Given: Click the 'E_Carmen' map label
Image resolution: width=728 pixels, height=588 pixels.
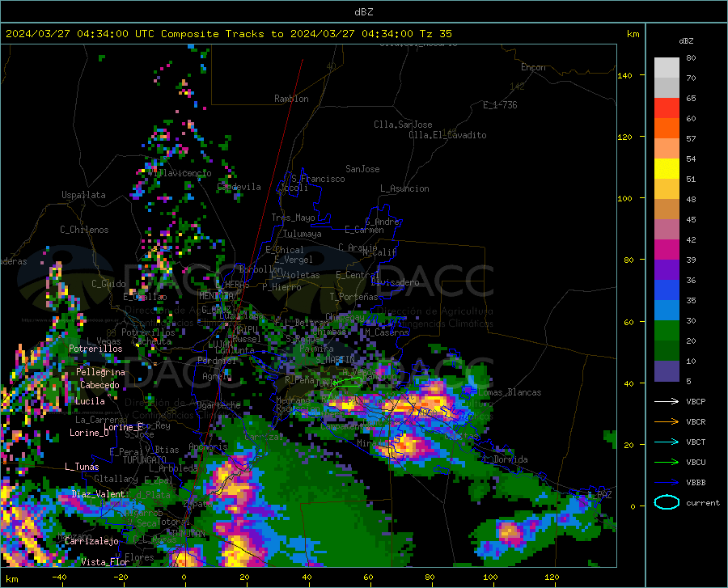Looking at the screenshot, I should (x=364, y=230).
